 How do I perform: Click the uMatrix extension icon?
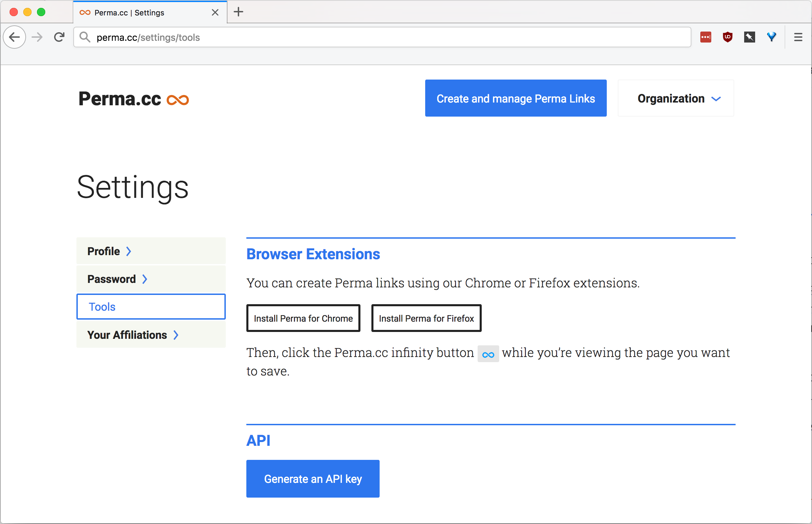click(x=749, y=37)
